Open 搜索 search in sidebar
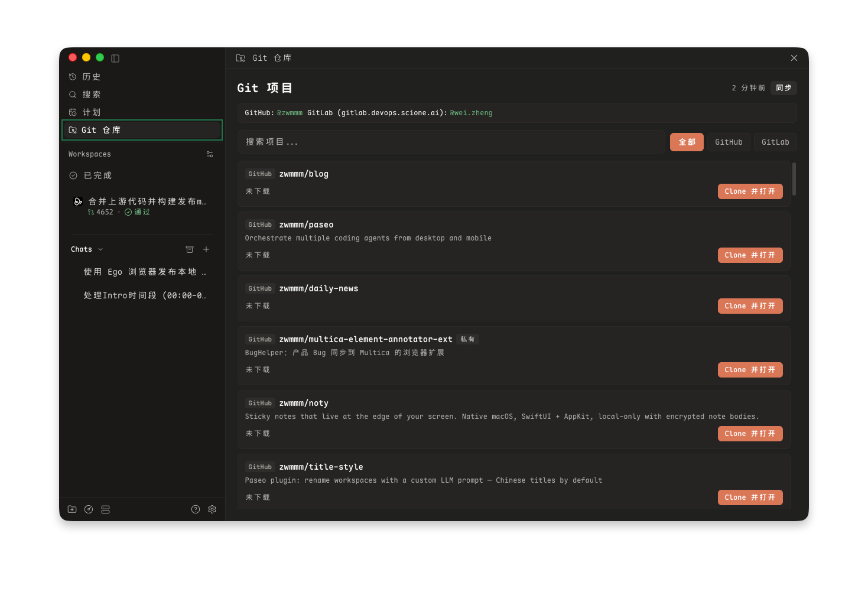The image size is (868, 592). click(142, 95)
